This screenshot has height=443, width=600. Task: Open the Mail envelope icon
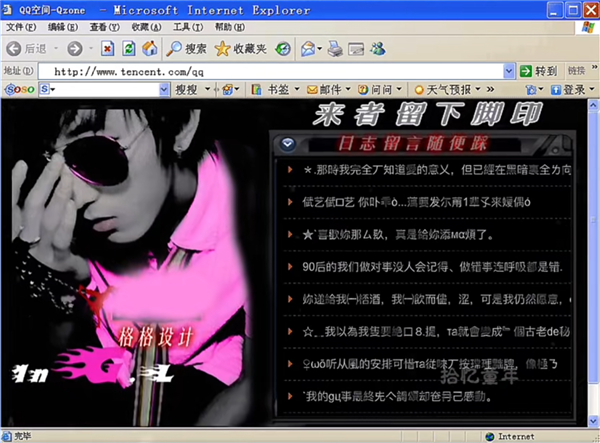pyautogui.click(x=308, y=49)
